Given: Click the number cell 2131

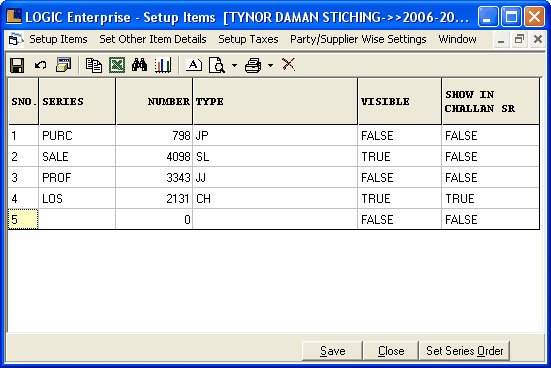Looking at the screenshot, I should [x=154, y=199].
